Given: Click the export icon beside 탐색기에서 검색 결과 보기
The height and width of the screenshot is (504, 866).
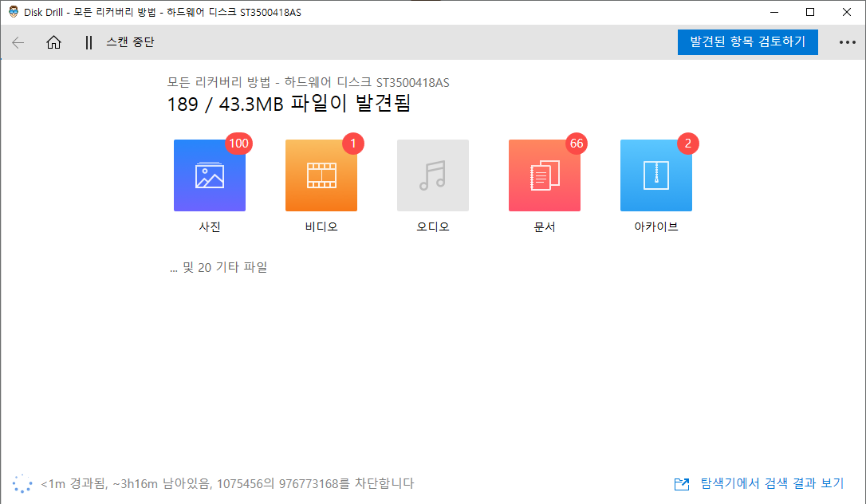Looking at the screenshot, I should 682,483.
